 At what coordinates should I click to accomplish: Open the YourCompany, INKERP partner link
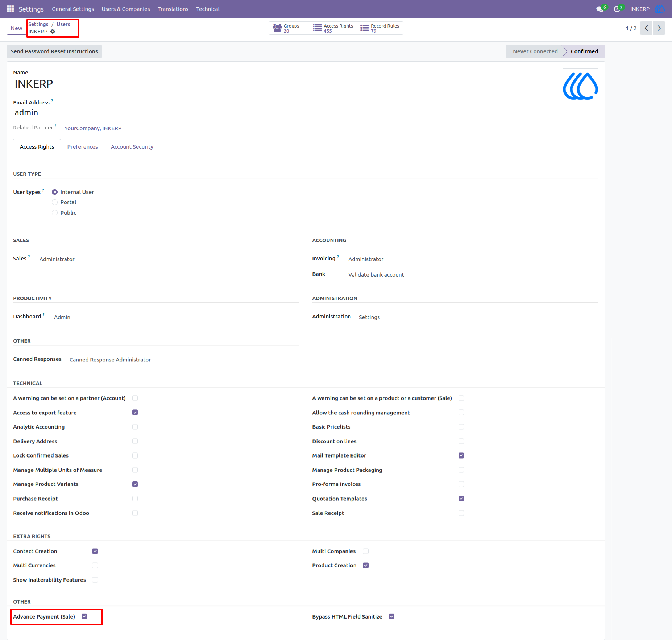coord(93,128)
